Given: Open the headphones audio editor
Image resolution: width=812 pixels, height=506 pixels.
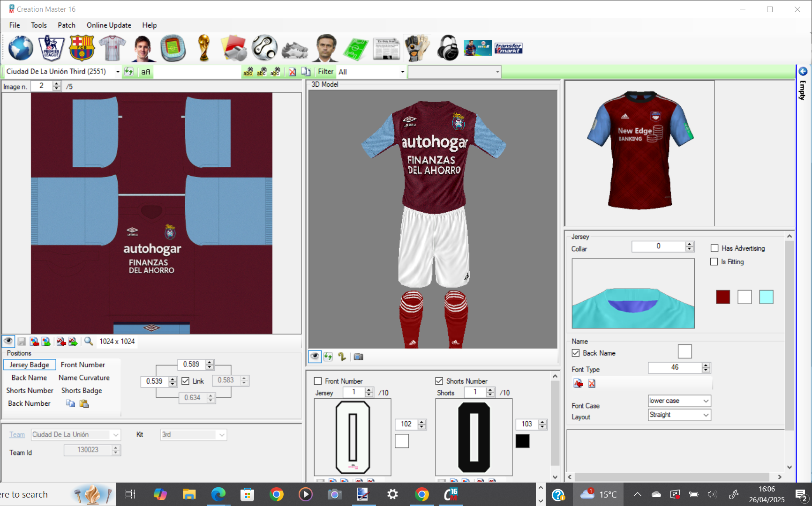Looking at the screenshot, I should tap(448, 48).
